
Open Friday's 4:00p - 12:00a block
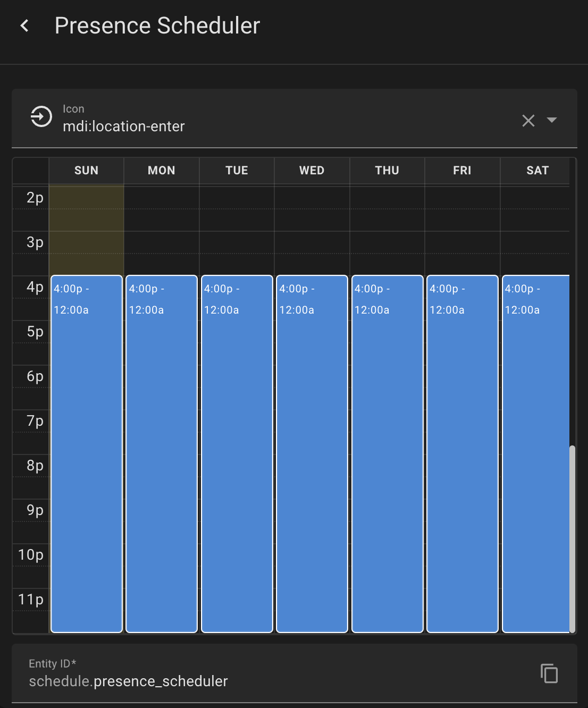(463, 454)
